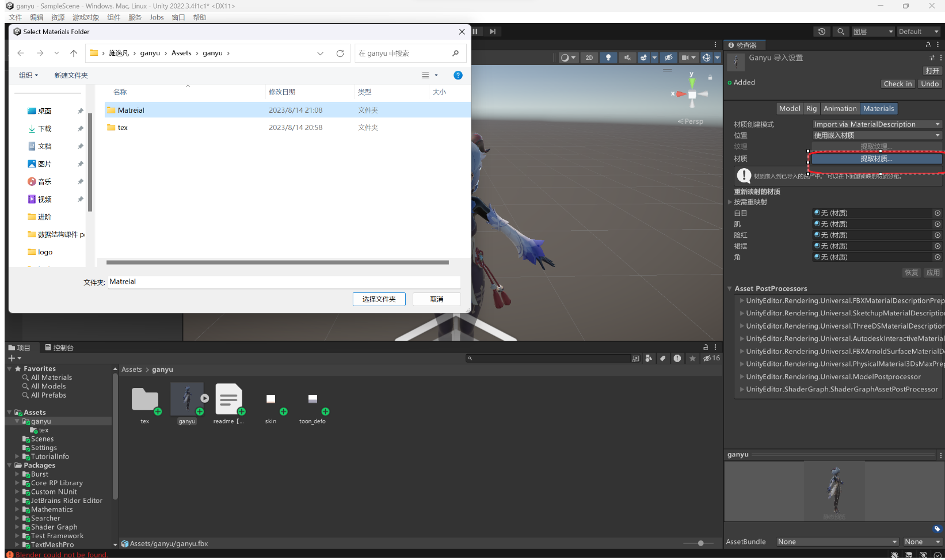945x560 pixels.
Task: Switch to Rig tab
Action: point(811,108)
